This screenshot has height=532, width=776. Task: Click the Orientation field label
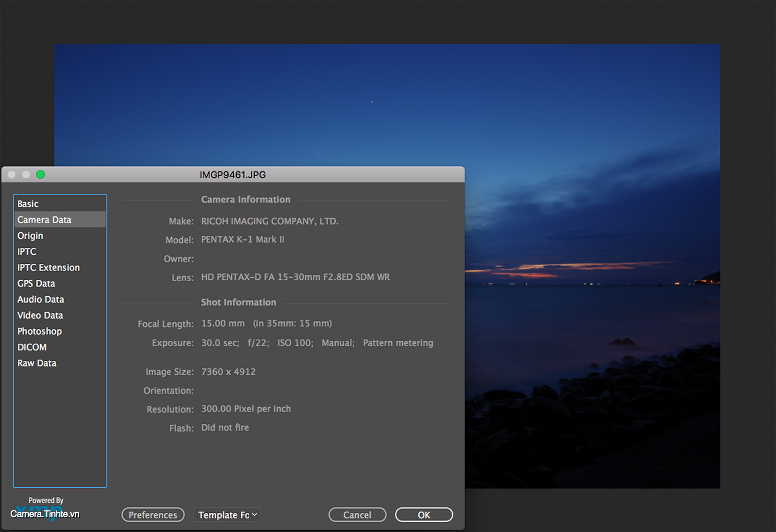[x=168, y=391]
